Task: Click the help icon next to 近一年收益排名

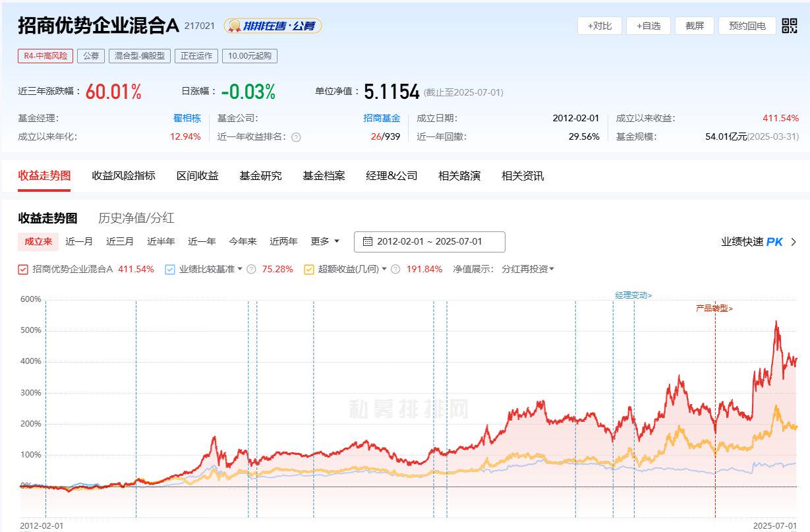Action: 296,137
